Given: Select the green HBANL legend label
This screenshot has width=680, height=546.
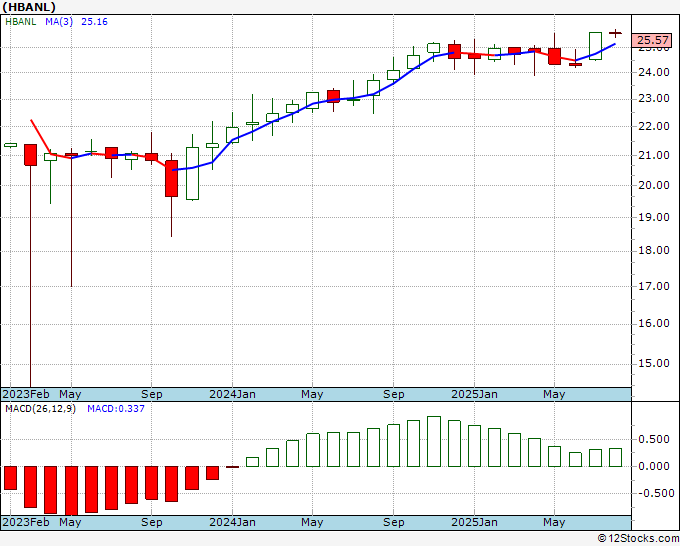Looking at the screenshot, I should click(x=21, y=22).
